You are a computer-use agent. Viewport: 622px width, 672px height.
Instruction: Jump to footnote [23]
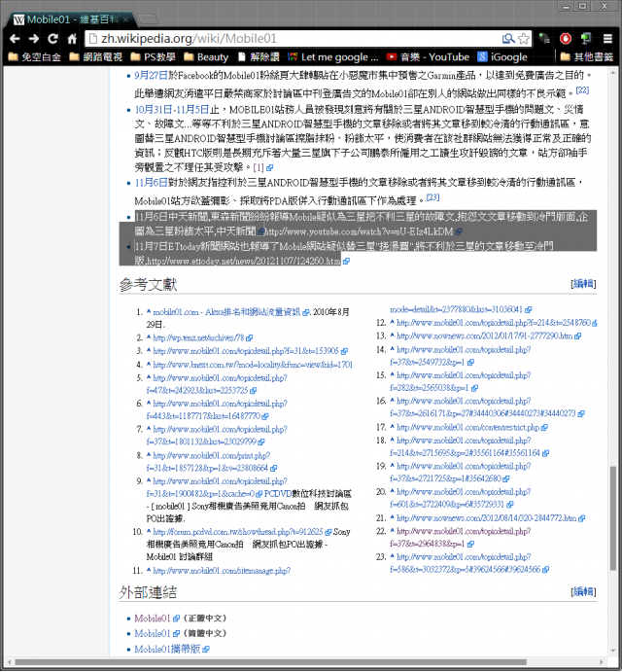[432, 197]
